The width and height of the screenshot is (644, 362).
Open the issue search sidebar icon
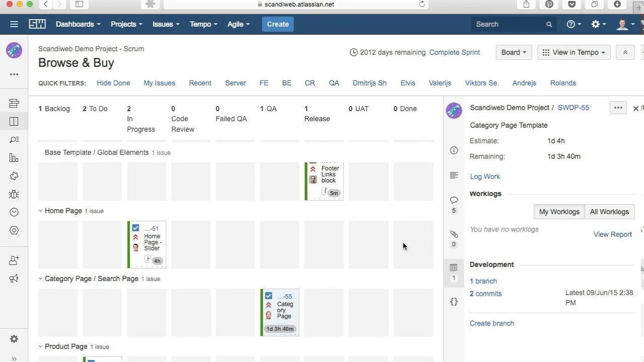[14, 140]
